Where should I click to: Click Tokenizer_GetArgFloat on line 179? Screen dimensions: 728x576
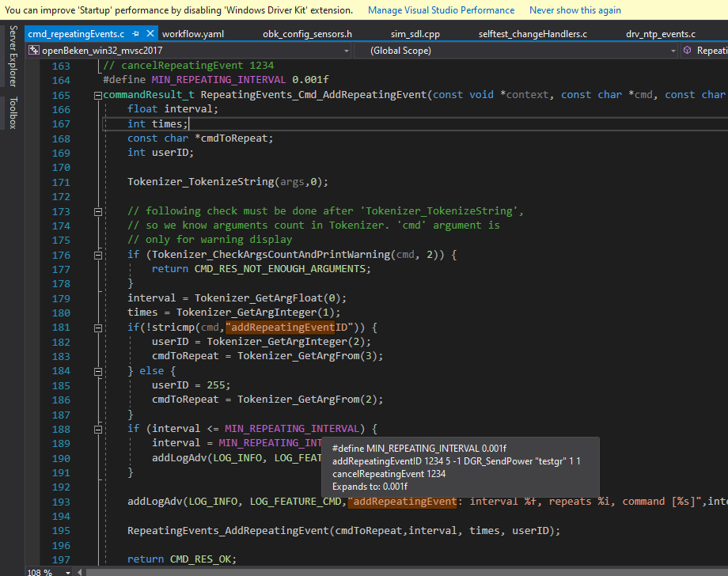(x=259, y=298)
